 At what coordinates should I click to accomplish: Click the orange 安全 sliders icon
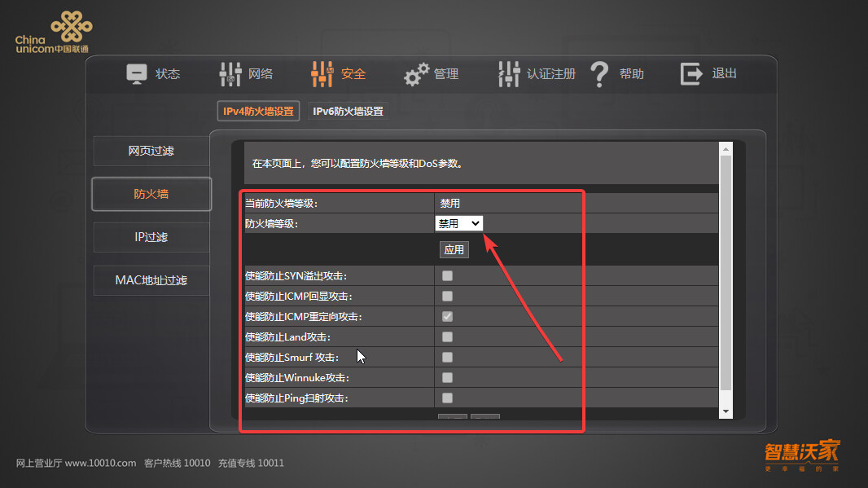tap(322, 73)
